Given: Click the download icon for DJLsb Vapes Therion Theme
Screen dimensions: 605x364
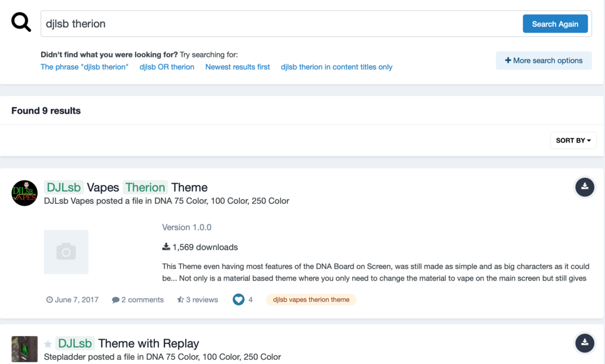Looking at the screenshot, I should click(584, 187).
